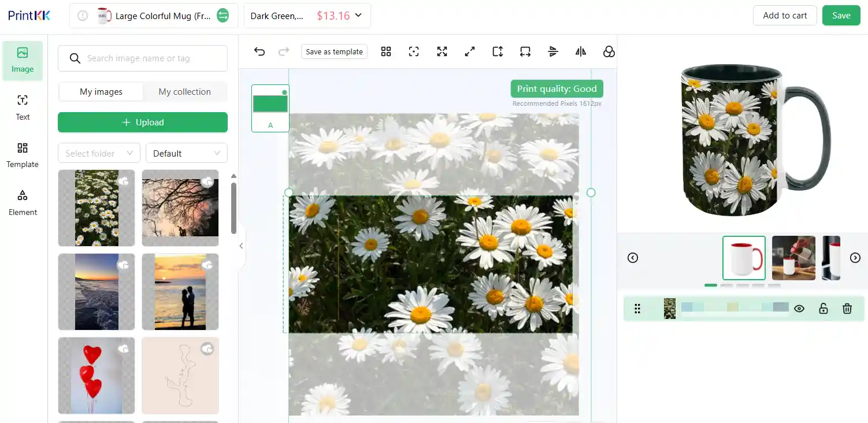Click the Large Colorful Mug product name
The height and width of the screenshot is (423, 868).
point(163,16)
